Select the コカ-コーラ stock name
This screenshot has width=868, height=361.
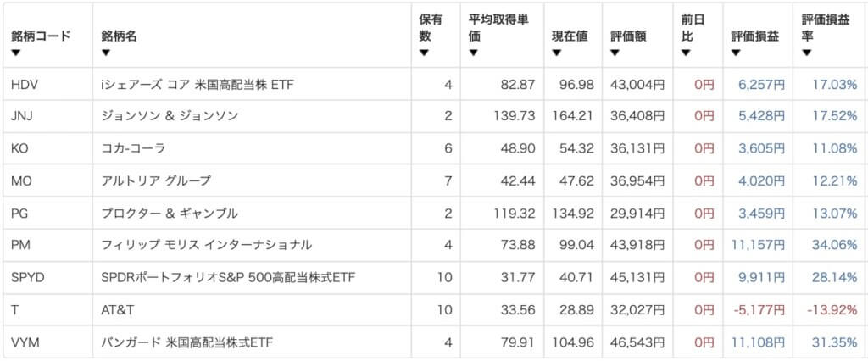pos(133,148)
